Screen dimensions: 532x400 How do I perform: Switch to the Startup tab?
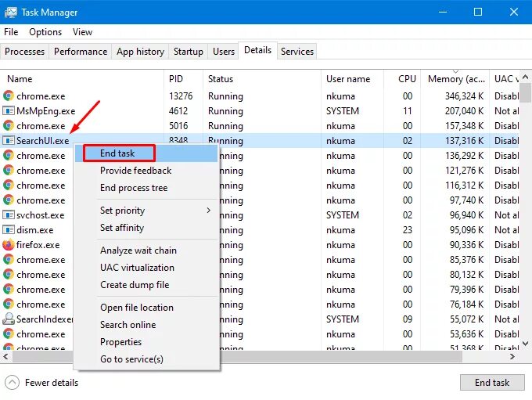tap(189, 52)
